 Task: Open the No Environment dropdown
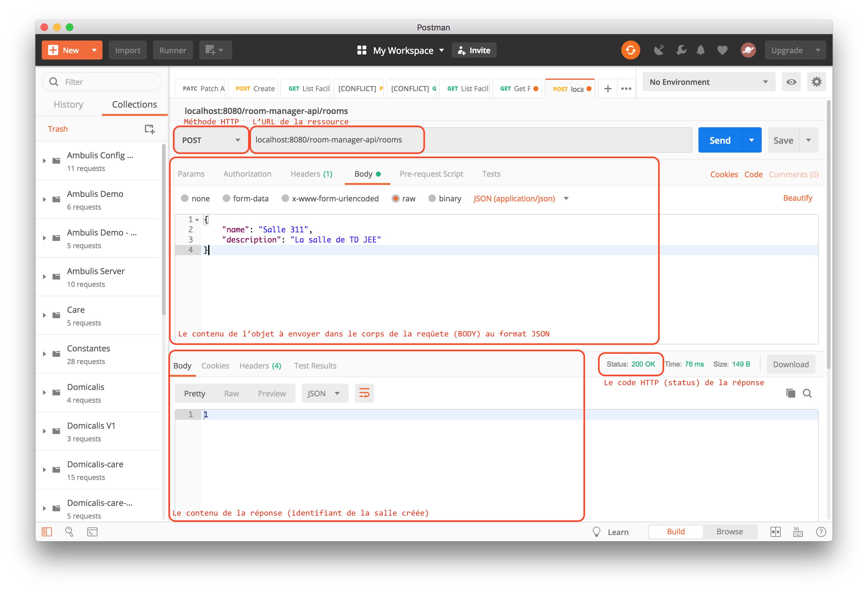click(709, 82)
